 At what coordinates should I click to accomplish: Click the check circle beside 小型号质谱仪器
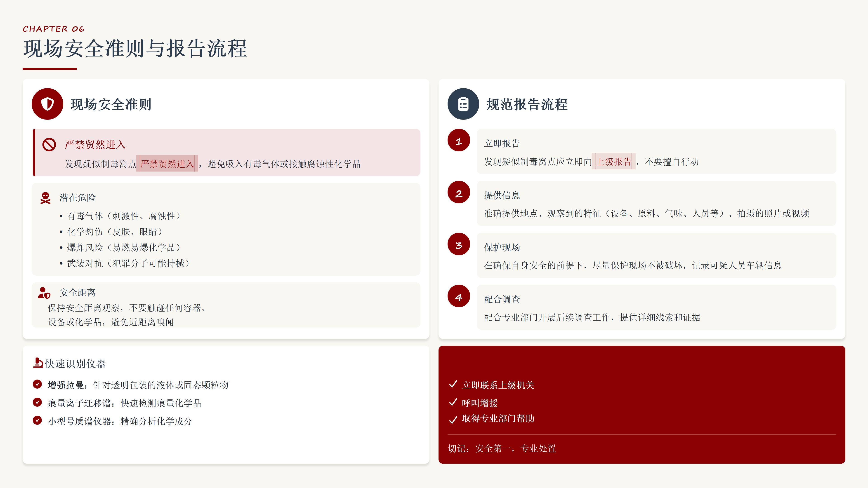coord(37,420)
